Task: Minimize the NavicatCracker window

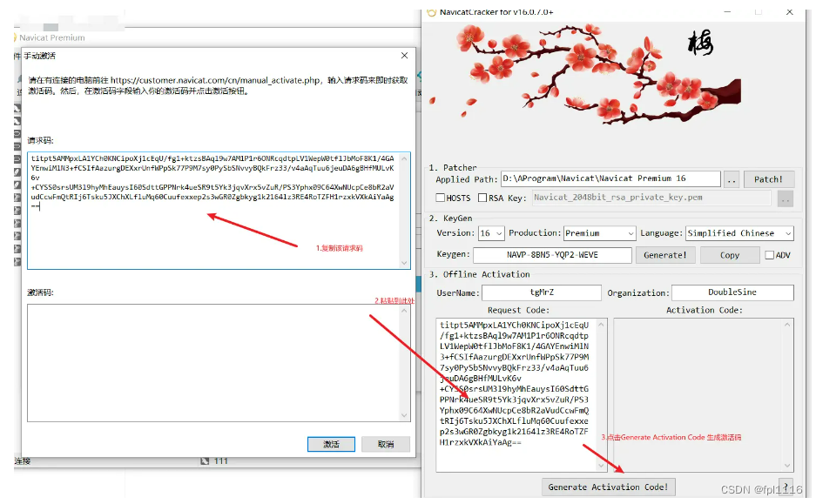Action: point(727,11)
